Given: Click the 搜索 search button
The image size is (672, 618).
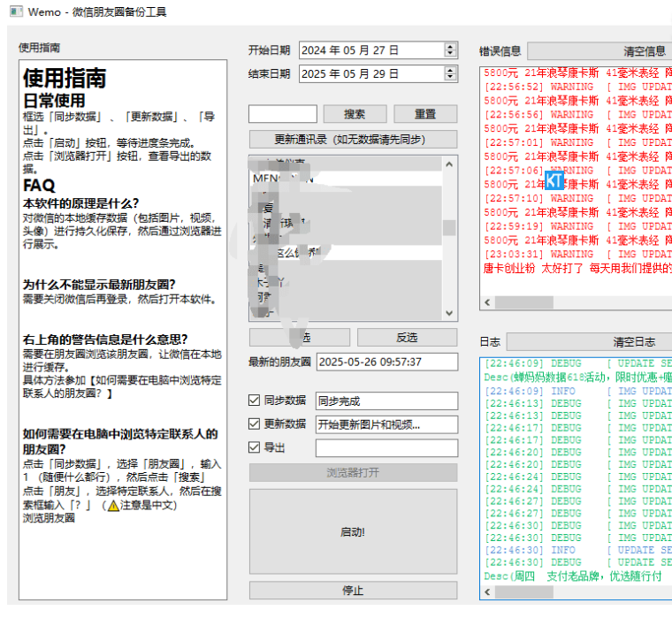Looking at the screenshot, I should click(355, 114).
